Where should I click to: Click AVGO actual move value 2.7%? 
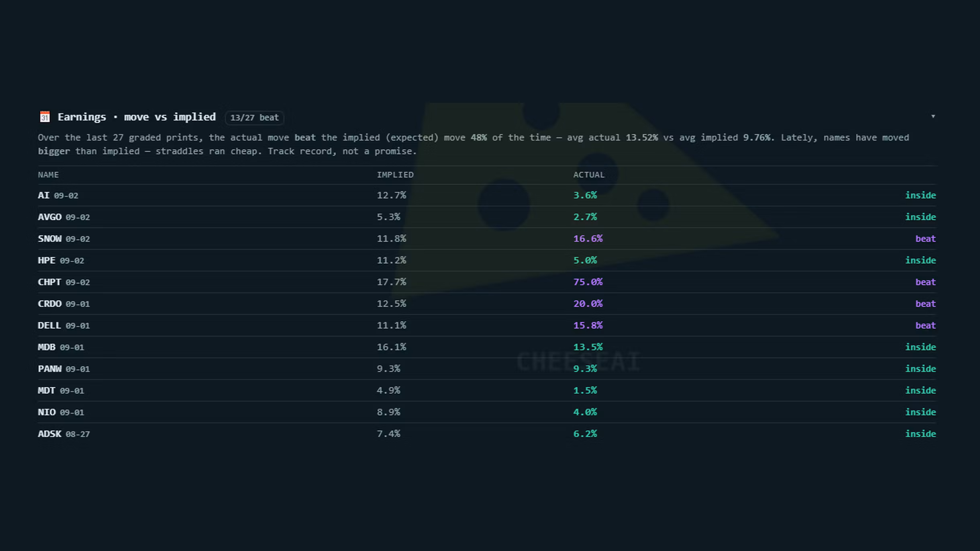[x=585, y=217]
